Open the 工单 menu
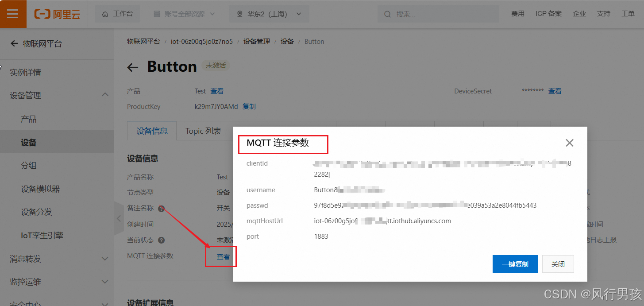Viewport: 644px width, 306px height. [x=628, y=14]
